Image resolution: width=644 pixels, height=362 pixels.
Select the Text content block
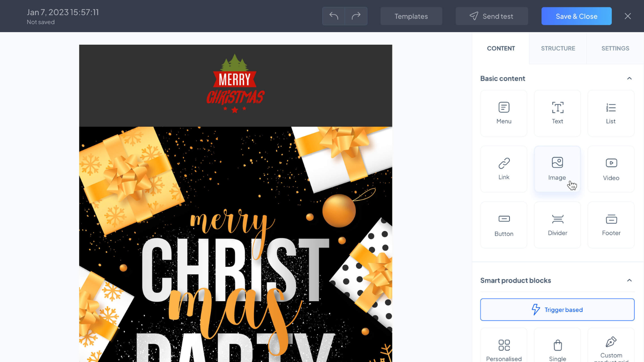557,113
